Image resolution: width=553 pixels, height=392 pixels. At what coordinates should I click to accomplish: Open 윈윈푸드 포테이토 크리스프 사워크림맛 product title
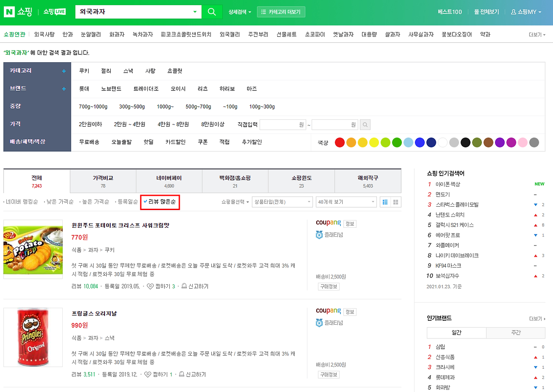click(x=120, y=225)
